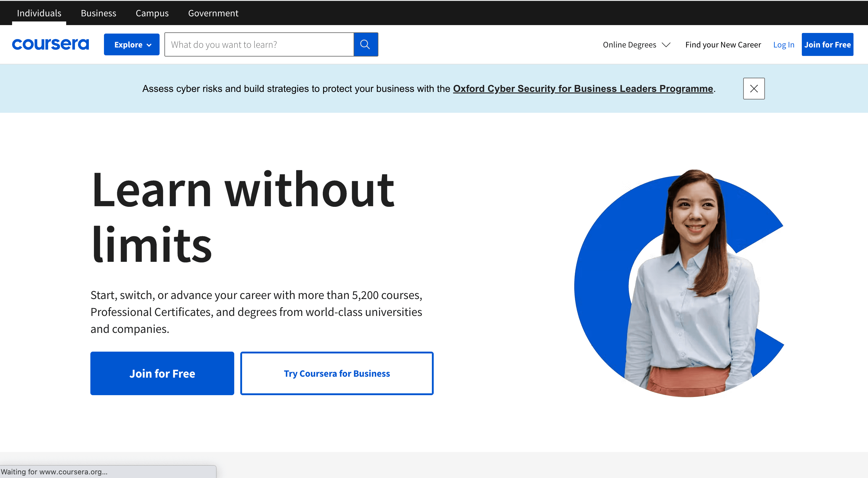Viewport: 868px width, 478px height.
Task: Click the Explore button's down arrow
Action: (x=149, y=45)
